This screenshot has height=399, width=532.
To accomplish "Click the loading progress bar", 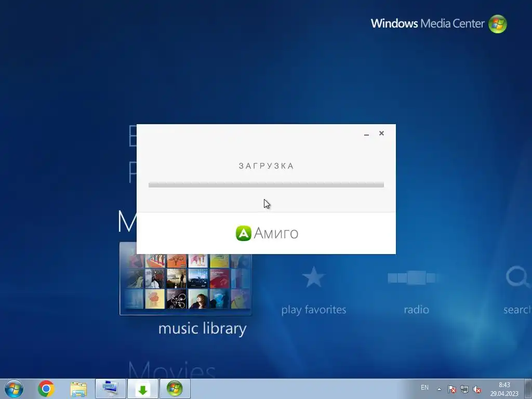I will (267, 185).
